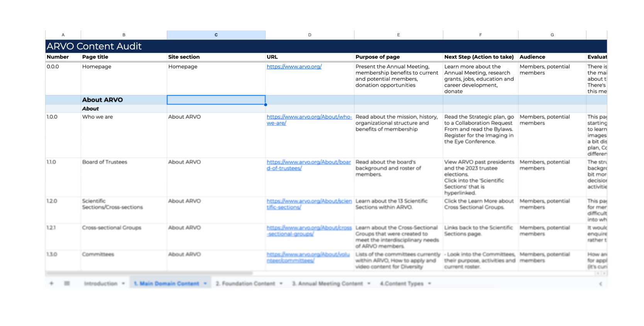Viewport: 644px width, 326px height.
Task: Select the Who we are row's About ARVO cell
Action: click(x=216, y=135)
